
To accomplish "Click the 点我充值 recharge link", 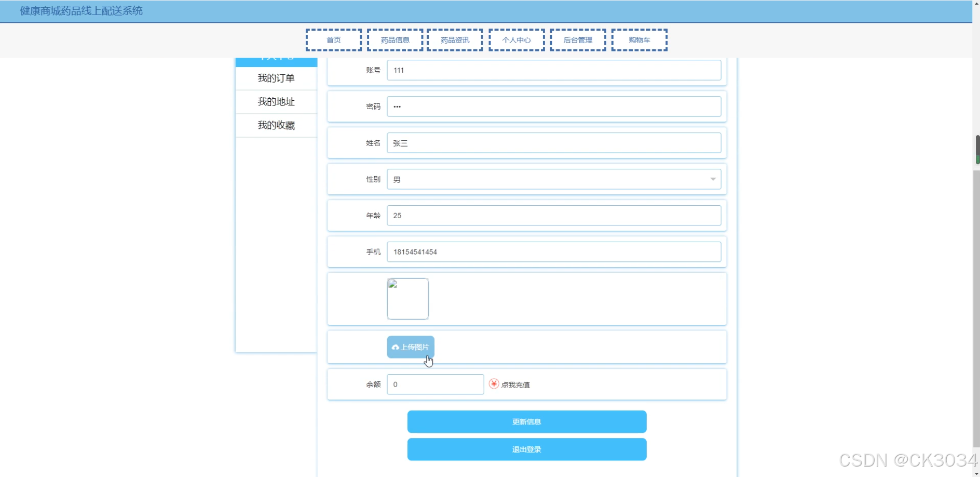I will click(x=516, y=385).
